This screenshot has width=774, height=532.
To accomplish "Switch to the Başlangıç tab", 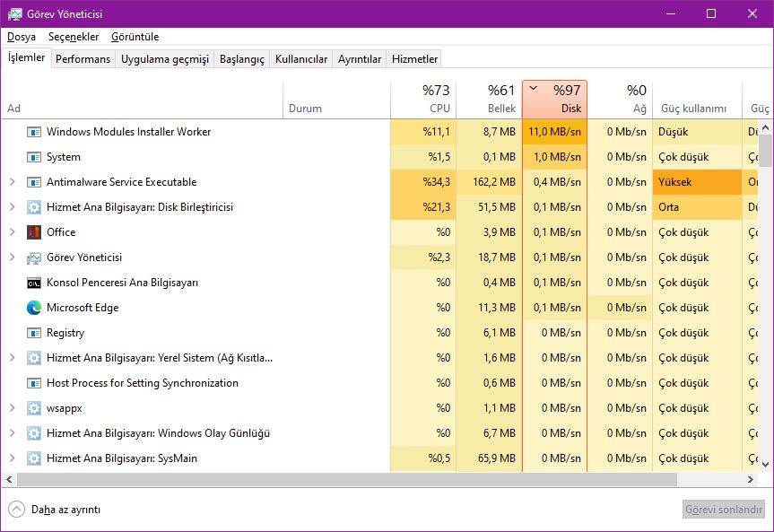I will click(x=242, y=59).
